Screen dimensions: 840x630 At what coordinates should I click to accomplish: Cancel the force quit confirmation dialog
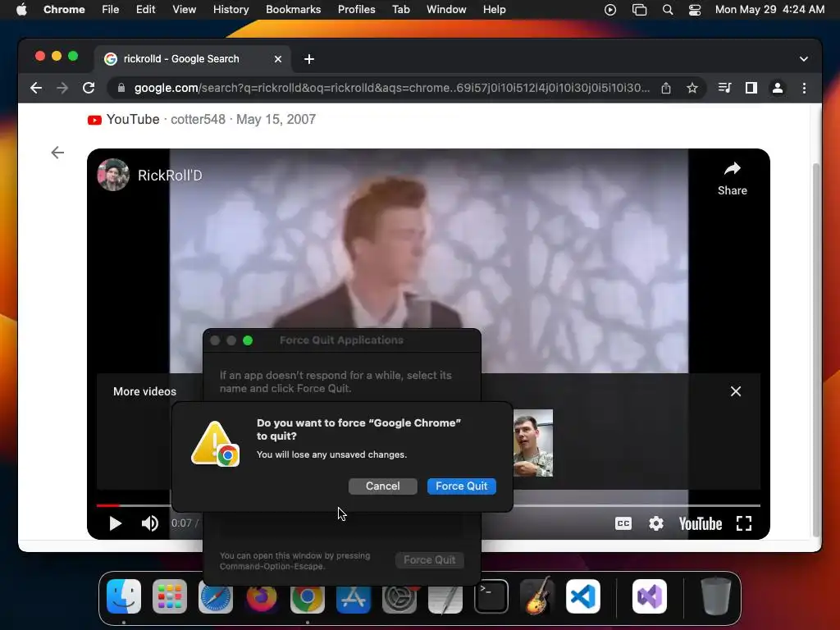pos(382,486)
